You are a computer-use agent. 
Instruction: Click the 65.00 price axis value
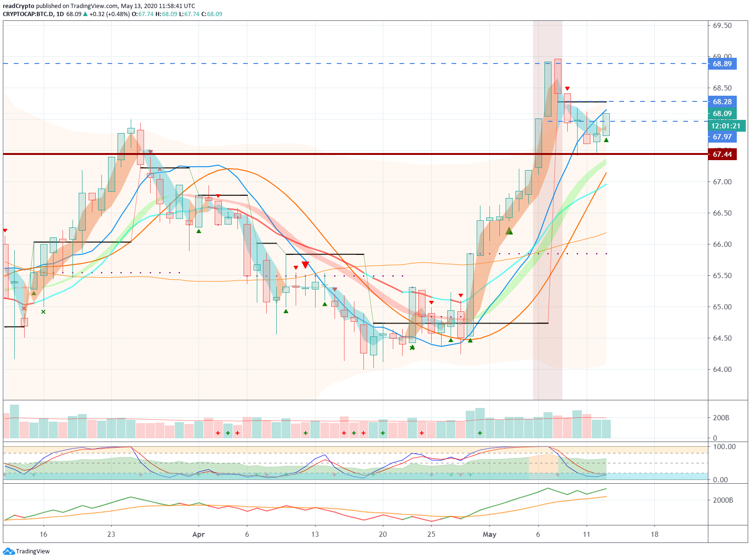pos(722,307)
